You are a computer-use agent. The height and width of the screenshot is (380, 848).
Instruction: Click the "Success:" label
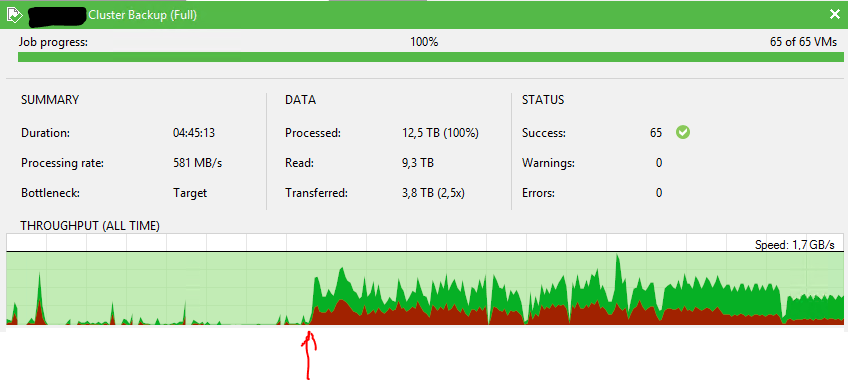pyautogui.click(x=544, y=133)
